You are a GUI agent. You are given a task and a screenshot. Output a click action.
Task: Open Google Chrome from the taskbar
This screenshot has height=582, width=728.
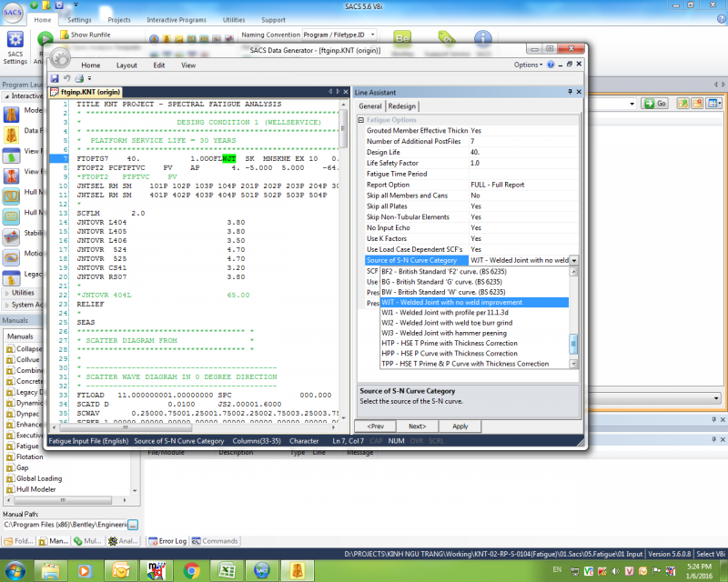(191, 570)
